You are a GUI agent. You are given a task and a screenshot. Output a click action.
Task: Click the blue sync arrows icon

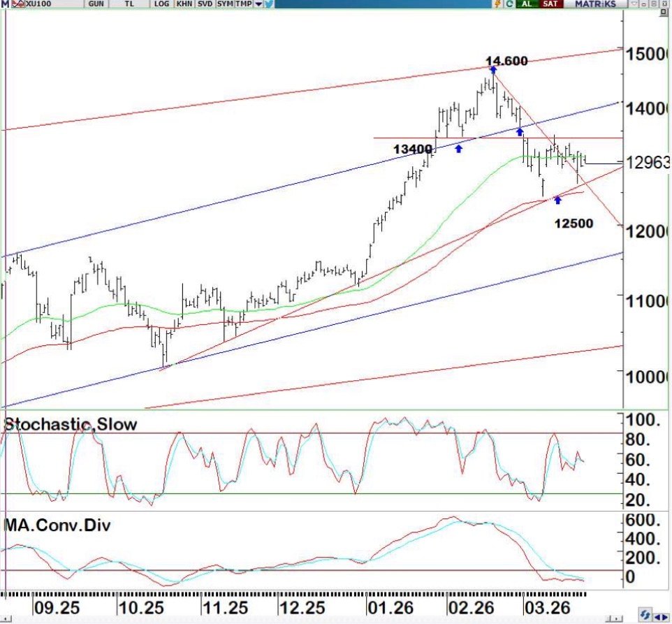click(644, 614)
